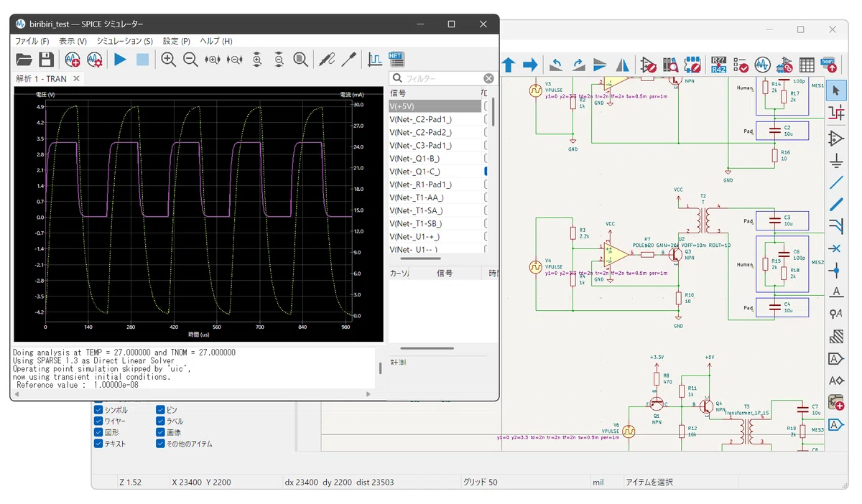This screenshot has width=862, height=504.
Task: Mirror the selection horizontally in the schematic editor
Action: (x=623, y=65)
